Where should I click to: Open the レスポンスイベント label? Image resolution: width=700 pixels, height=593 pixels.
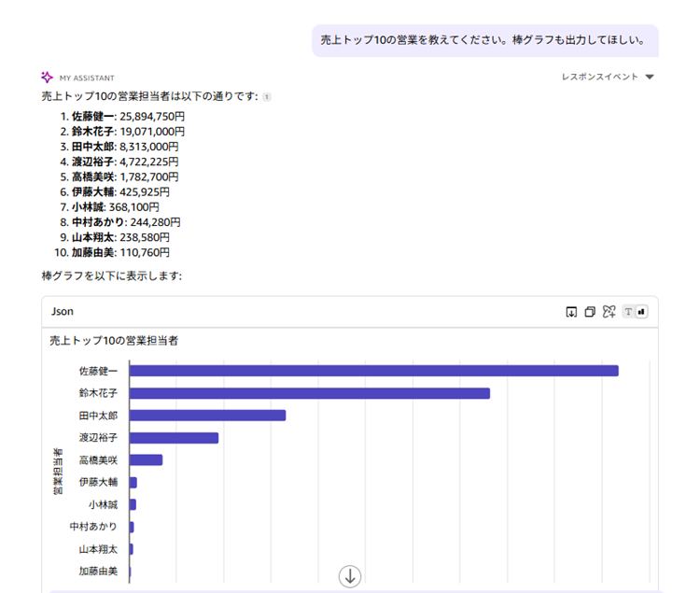click(599, 78)
